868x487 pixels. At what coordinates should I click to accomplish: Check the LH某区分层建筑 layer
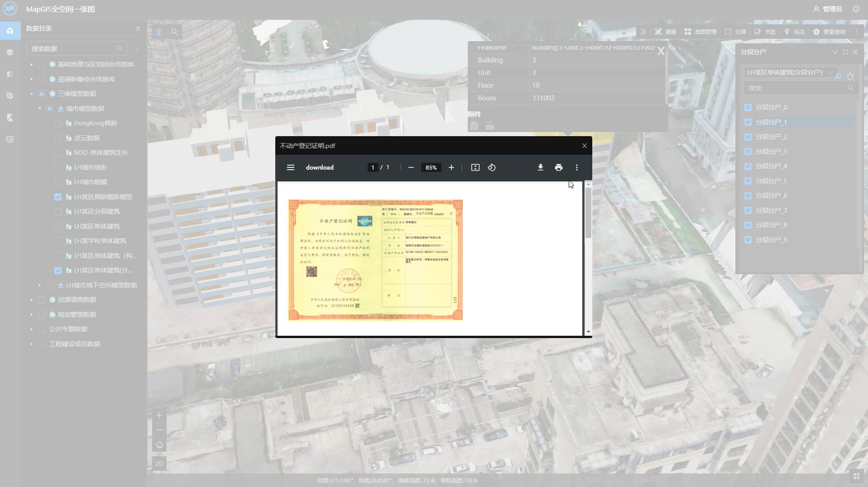coord(58,211)
